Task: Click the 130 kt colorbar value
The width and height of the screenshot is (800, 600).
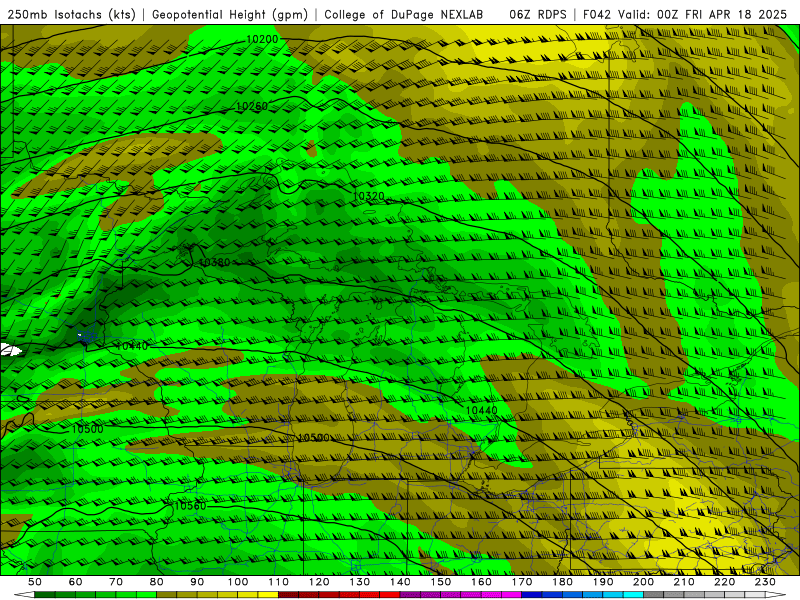Action: click(x=360, y=582)
